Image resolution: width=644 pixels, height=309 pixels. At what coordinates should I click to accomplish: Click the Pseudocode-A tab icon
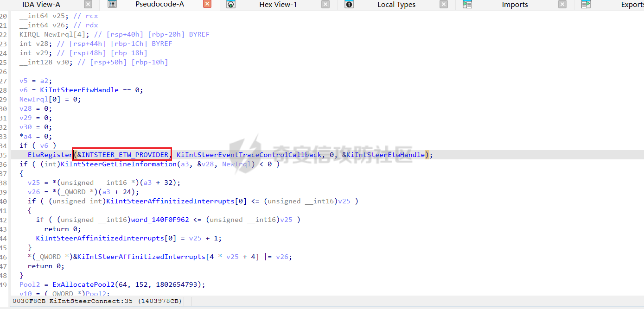pos(112,5)
